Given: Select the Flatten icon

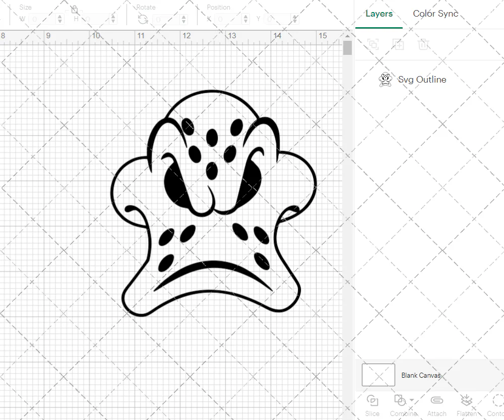Looking at the screenshot, I should pyautogui.click(x=466, y=401).
